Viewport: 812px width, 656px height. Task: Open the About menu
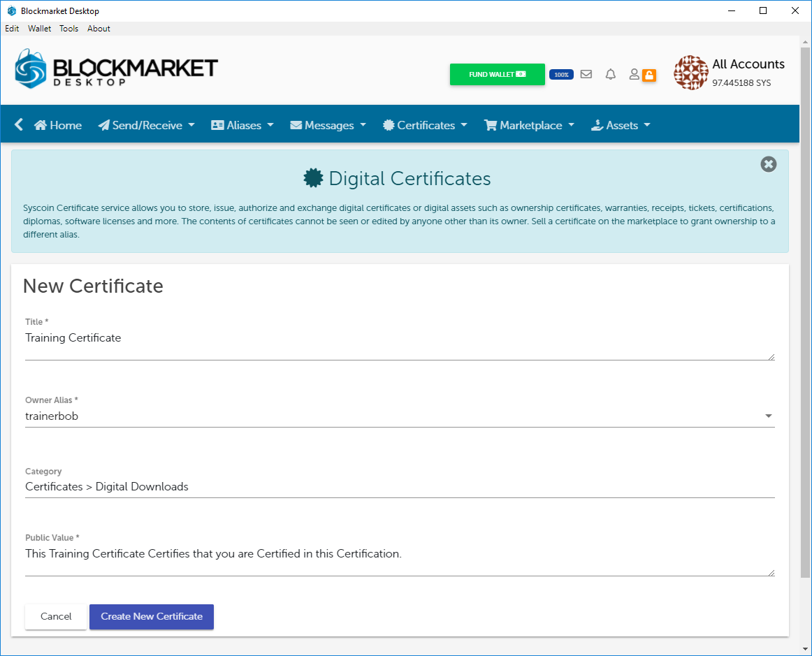click(x=99, y=29)
